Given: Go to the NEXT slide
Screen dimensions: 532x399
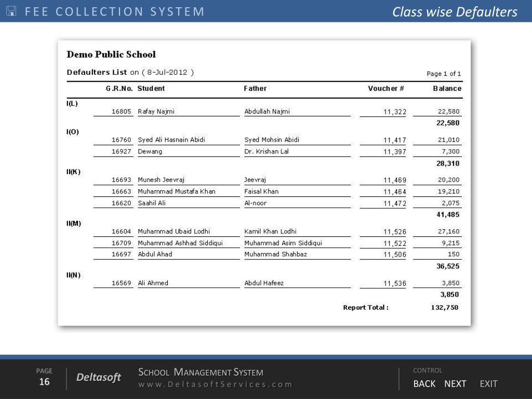Looking at the screenshot, I should point(455,384).
